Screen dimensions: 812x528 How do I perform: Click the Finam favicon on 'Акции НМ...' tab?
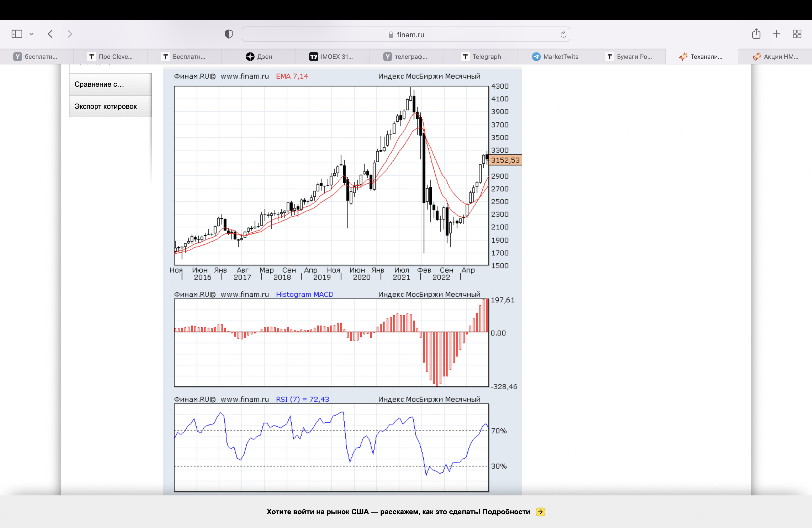[756, 57]
